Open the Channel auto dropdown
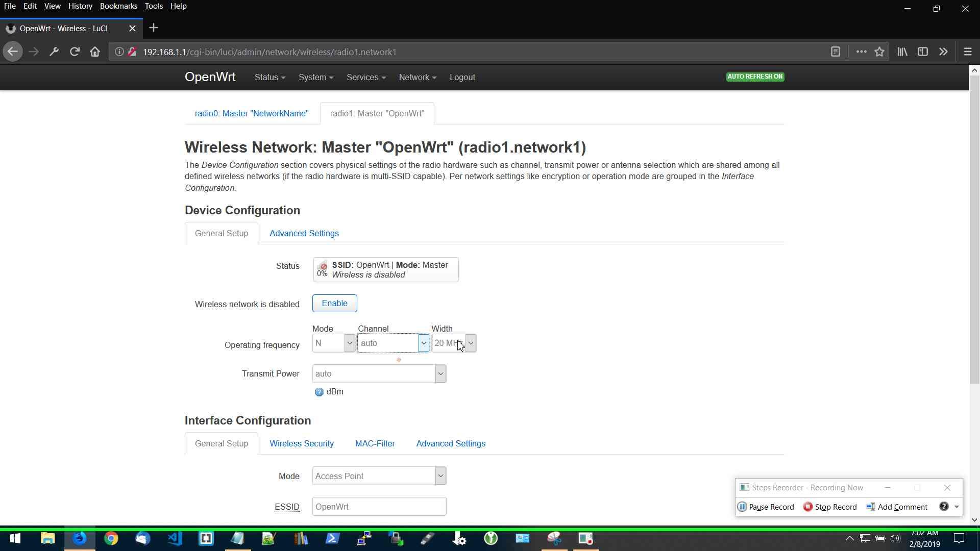980x551 pixels. coord(393,343)
